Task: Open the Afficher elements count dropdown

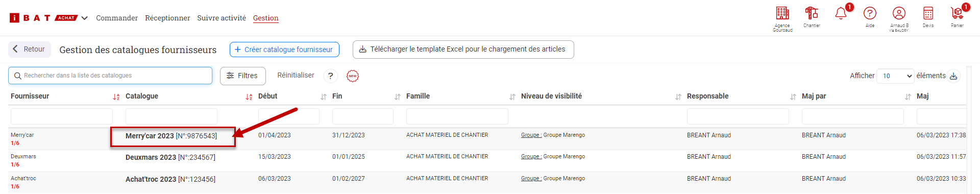Action: click(x=895, y=76)
